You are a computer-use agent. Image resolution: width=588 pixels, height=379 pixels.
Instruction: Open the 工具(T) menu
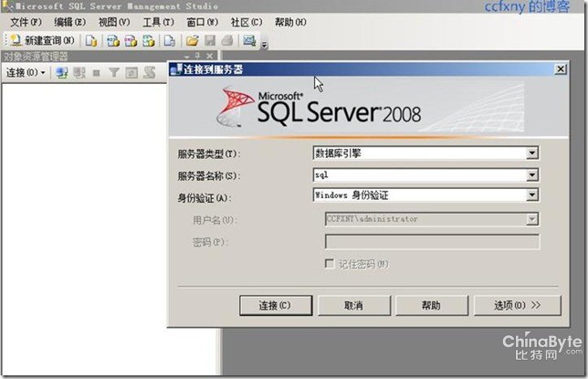coord(158,22)
